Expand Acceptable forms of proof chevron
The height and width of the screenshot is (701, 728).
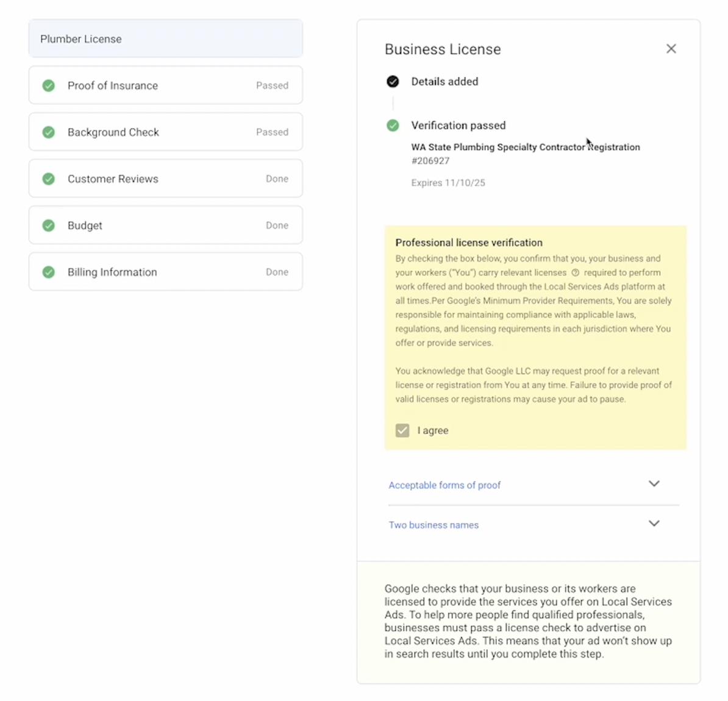(654, 484)
